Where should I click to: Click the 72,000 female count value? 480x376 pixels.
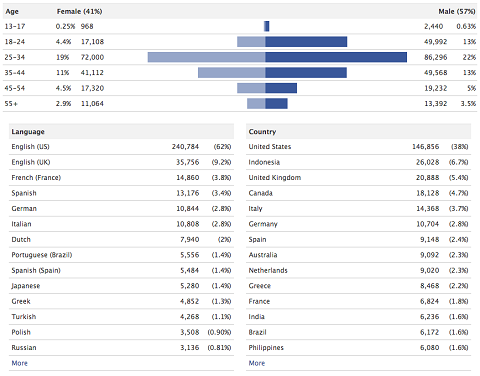(x=92, y=57)
